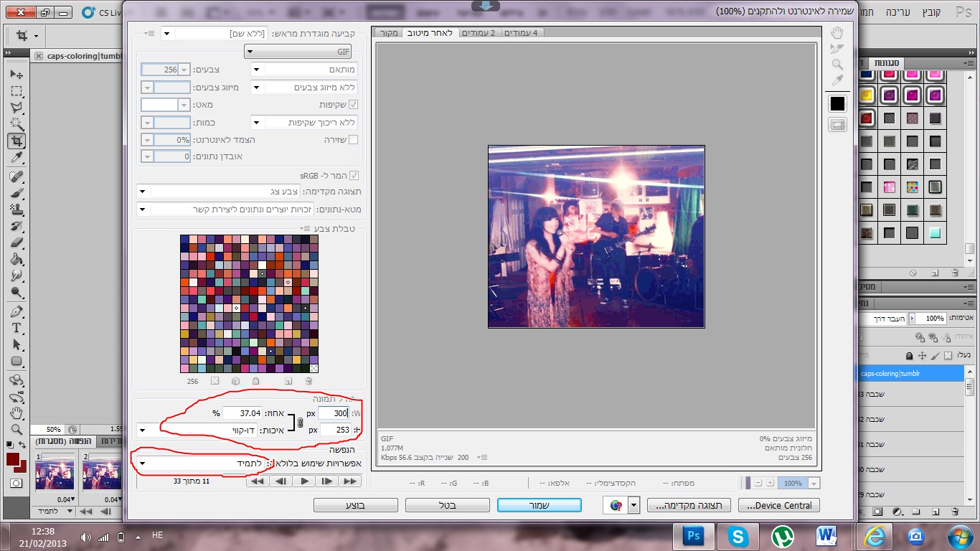Open the optimize panel flyout menu
The width and height of the screenshot is (980, 551).
pos(149,33)
